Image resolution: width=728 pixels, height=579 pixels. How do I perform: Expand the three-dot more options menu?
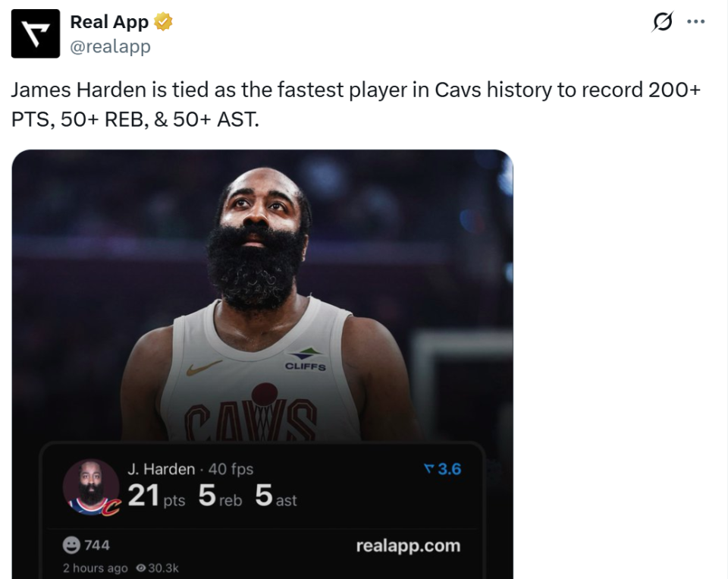point(695,22)
